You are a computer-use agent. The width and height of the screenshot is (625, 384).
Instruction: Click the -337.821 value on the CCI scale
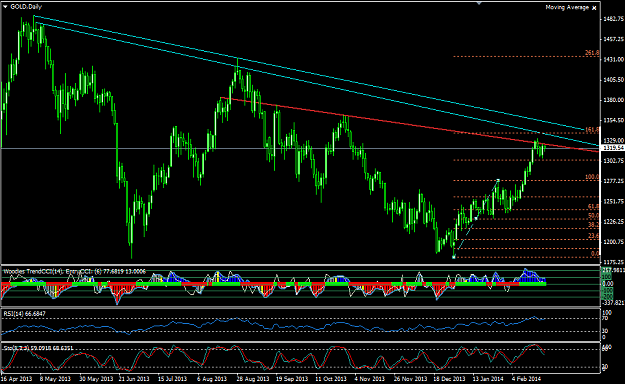pos(613,303)
